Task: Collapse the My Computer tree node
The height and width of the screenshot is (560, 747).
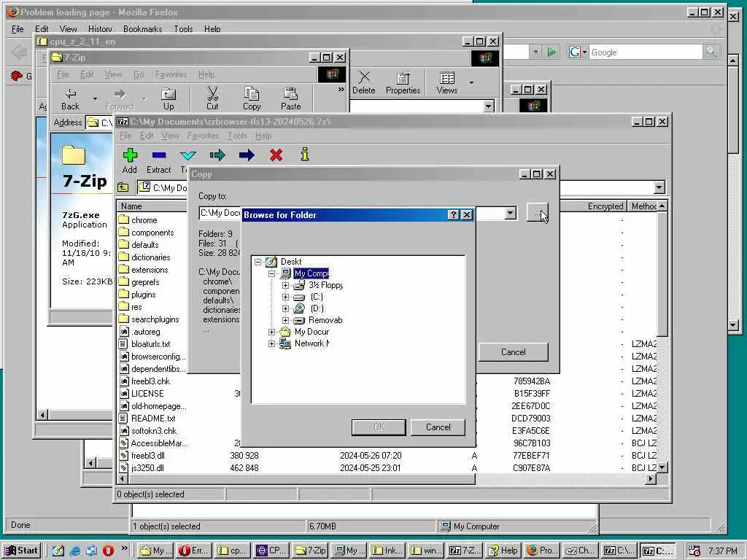Action: pos(271,274)
